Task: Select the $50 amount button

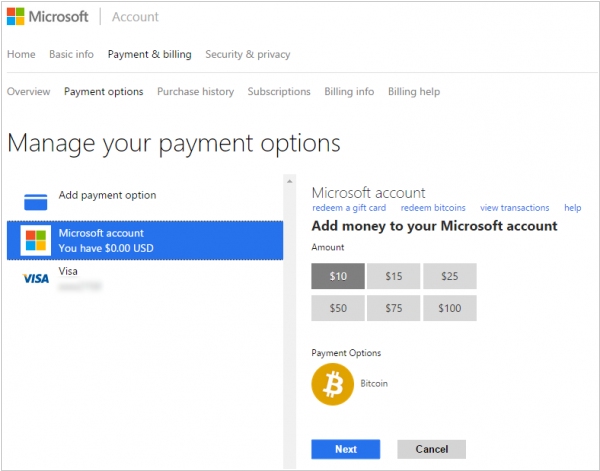Action: point(338,308)
